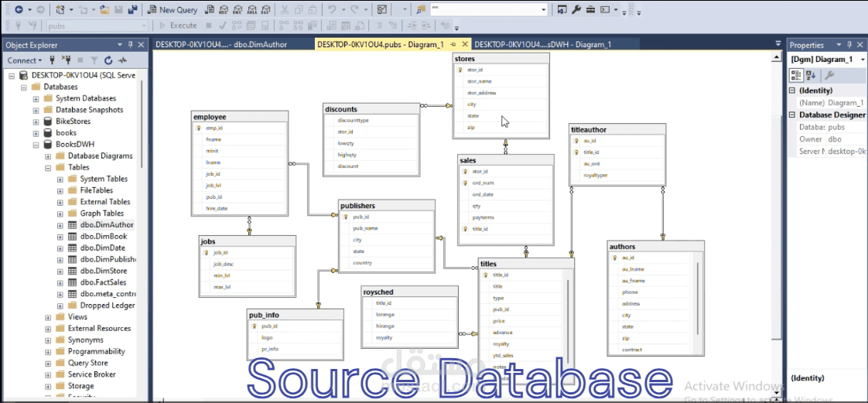The image size is (868, 403).
Task: Select dbo.FactSales in Object Explorer
Action: click(x=103, y=282)
